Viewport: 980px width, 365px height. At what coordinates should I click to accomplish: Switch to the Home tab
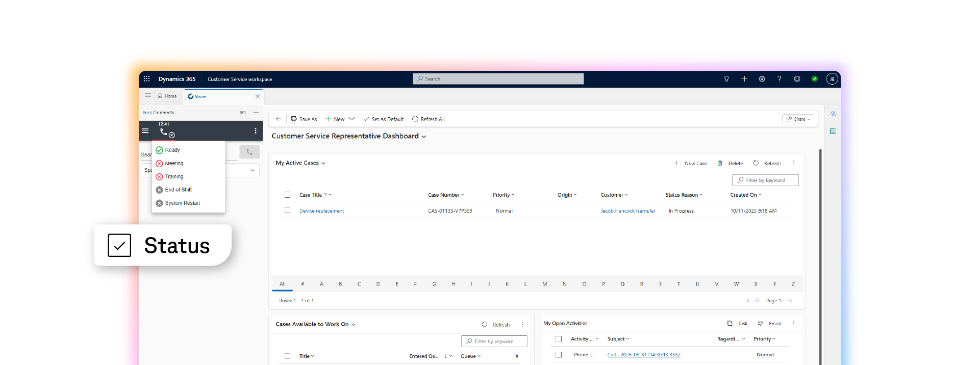click(167, 96)
